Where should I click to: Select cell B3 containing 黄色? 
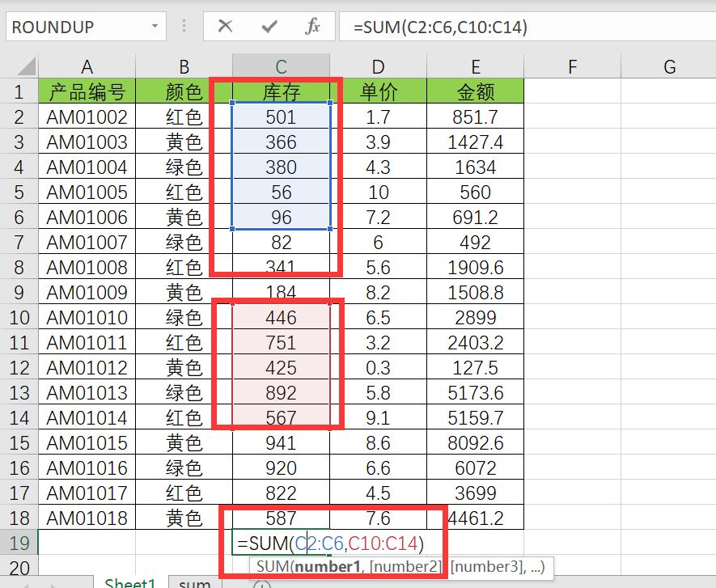coord(183,142)
